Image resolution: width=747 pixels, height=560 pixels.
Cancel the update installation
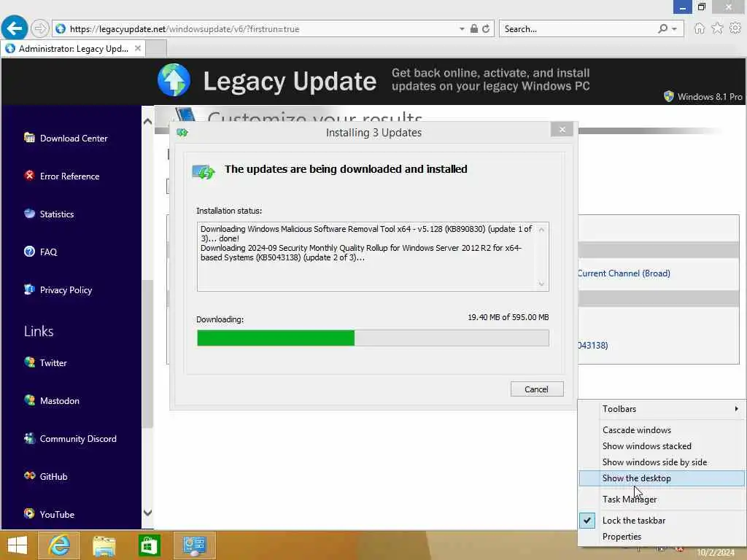[537, 389]
